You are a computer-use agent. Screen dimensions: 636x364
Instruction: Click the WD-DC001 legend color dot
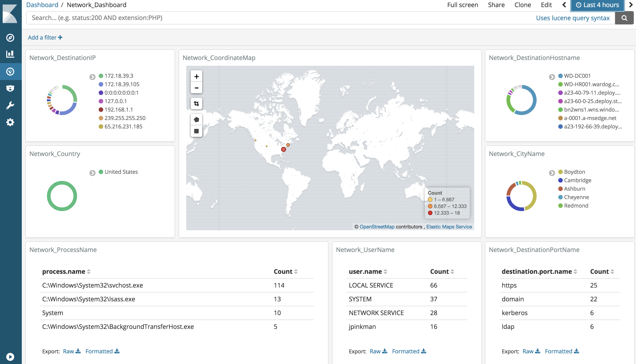pos(560,76)
